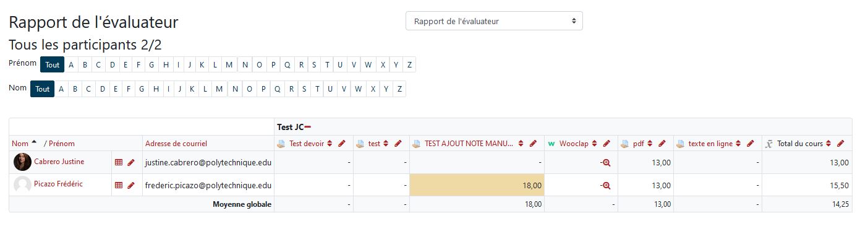
Task: Collapse the Test JC category with minus icon
Action: click(x=307, y=127)
